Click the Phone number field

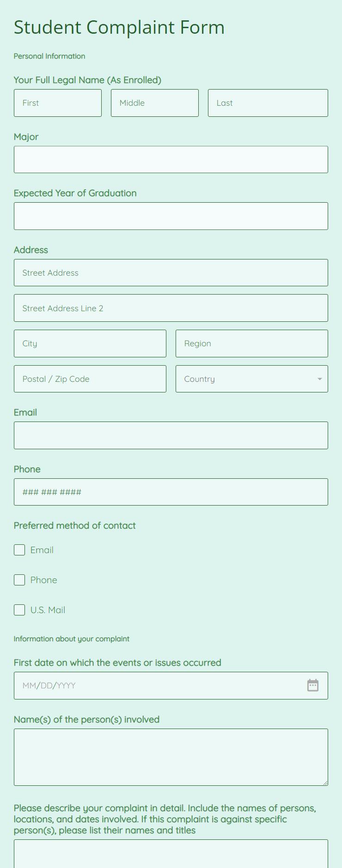click(x=171, y=492)
